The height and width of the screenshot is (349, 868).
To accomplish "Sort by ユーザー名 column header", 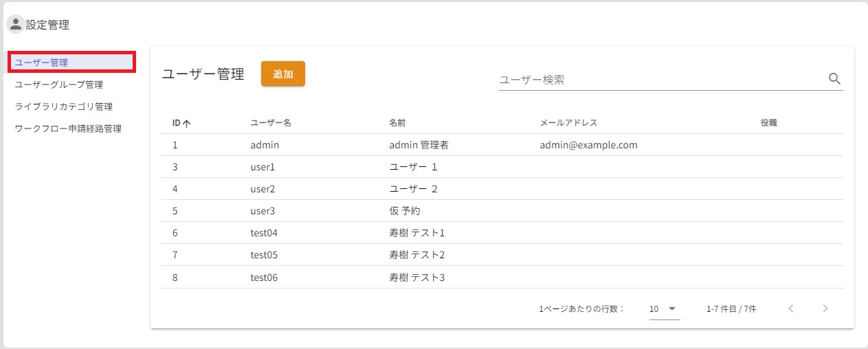I will pos(271,123).
